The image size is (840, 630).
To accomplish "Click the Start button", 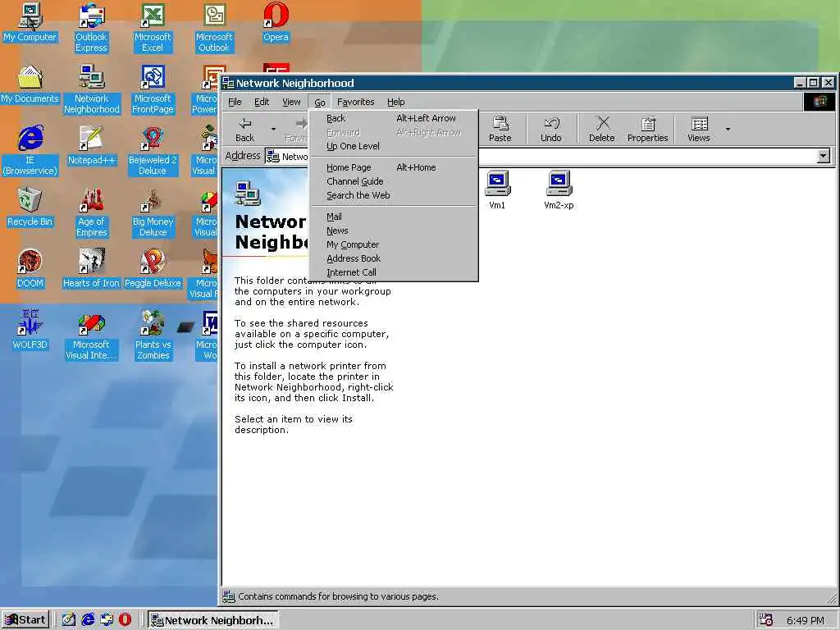I will coord(25,620).
